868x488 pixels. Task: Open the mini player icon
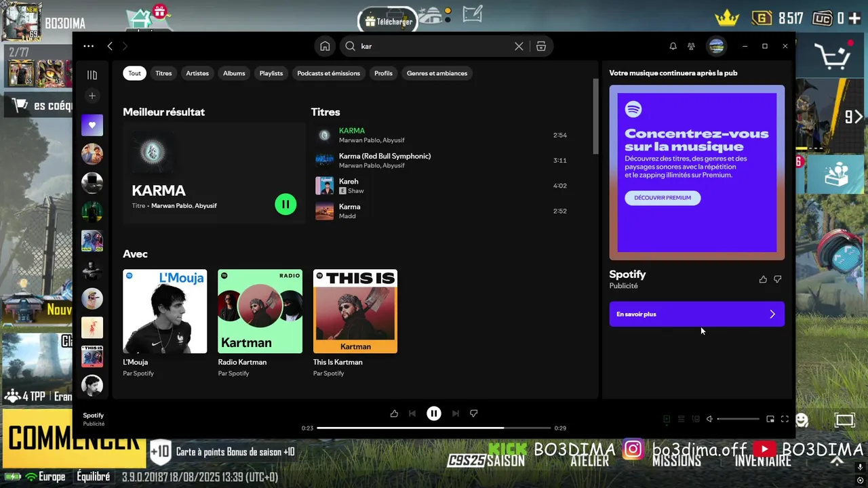[x=770, y=419]
